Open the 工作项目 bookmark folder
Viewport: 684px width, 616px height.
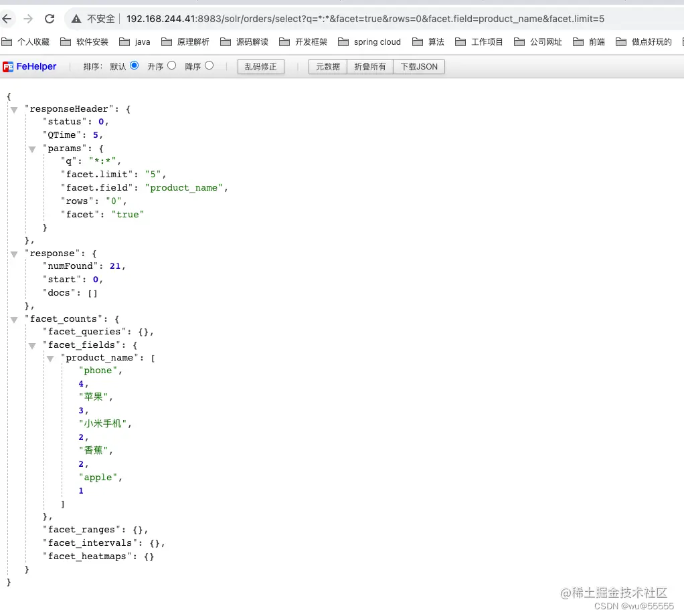point(479,42)
